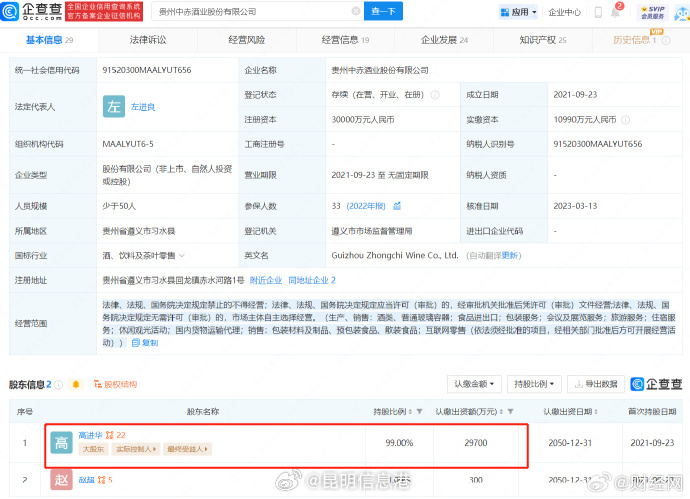Image resolution: width=690 pixels, height=499 pixels.
Task: Select the 30000万元人民币 registered capital value
Action: click(363, 120)
